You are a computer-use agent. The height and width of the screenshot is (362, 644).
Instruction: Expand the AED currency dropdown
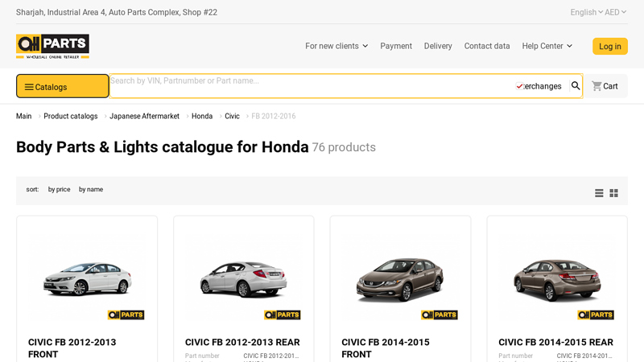(615, 12)
